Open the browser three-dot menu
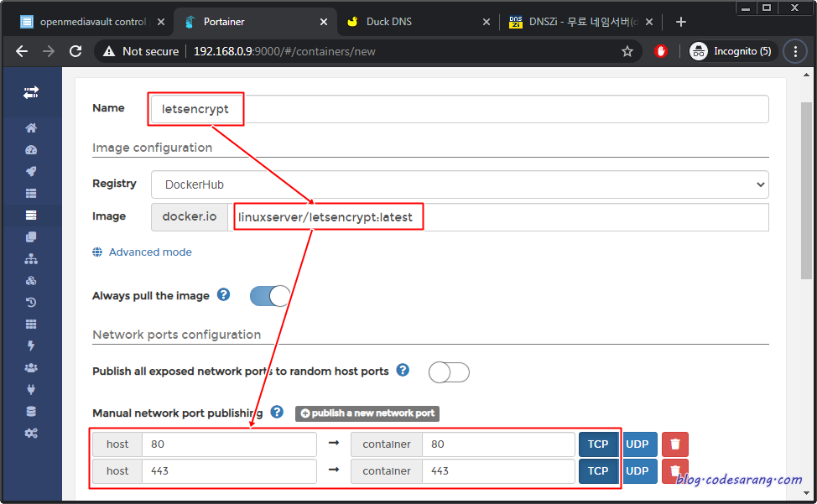This screenshot has height=504, width=817. (795, 51)
